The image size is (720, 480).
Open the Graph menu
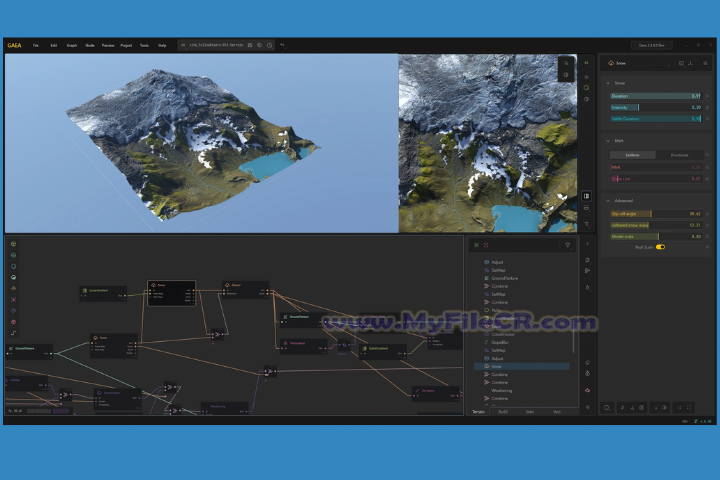pos(71,45)
